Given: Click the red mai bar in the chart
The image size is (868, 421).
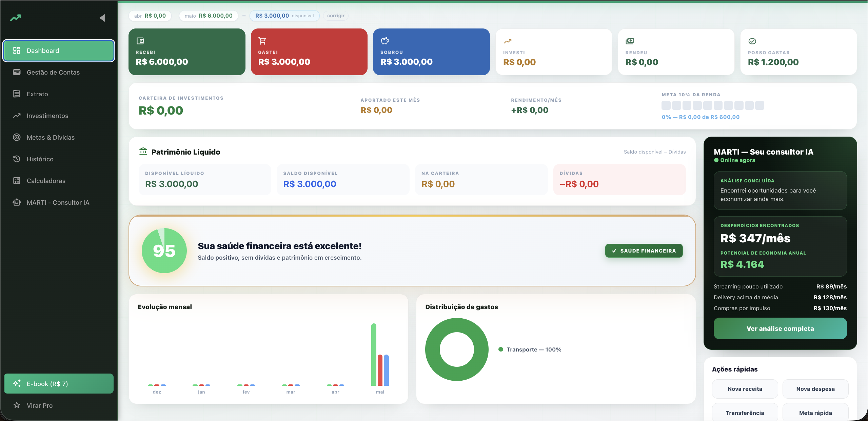Looking at the screenshot, I should [380, 370].
